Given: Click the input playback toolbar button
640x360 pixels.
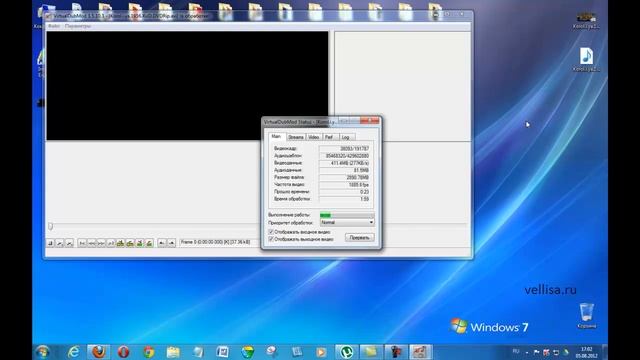Looking at the screenshot, I should 60,243.
